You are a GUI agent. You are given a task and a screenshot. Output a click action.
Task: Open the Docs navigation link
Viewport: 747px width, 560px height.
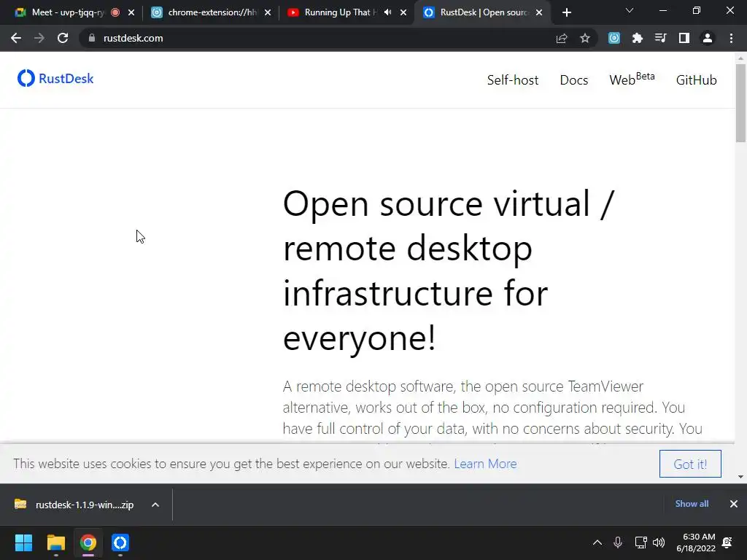click(574, 80)
